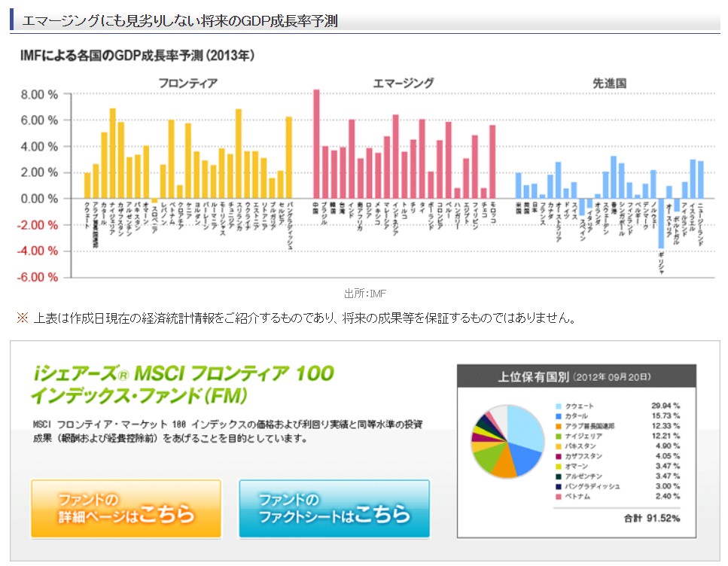The height and width of the screenshot is (566, 728).
Task: Click the 29.94 % value
Action: (666, 406)
